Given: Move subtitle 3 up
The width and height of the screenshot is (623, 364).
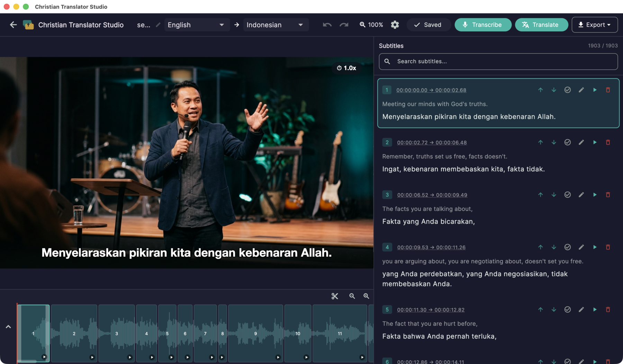Looking at the screenshot, I should tap(540, 195).
